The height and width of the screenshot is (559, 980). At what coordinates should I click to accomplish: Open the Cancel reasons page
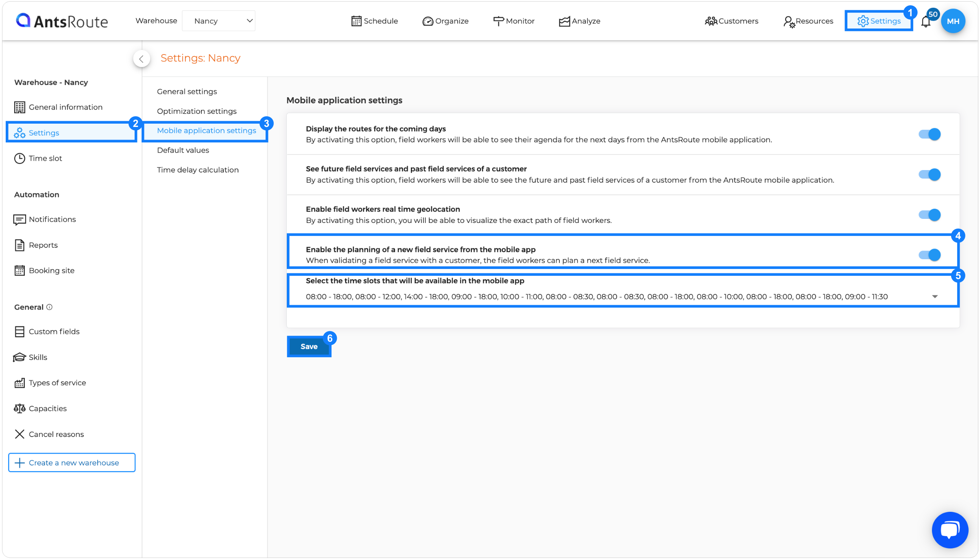coord(57,434)
